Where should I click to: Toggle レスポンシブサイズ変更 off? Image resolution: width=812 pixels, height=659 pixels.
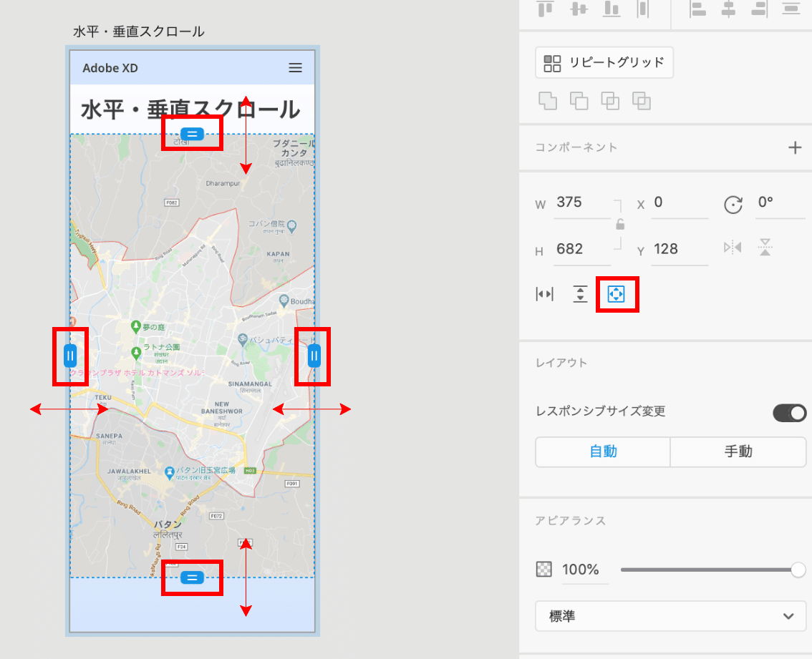click(790, 413)
